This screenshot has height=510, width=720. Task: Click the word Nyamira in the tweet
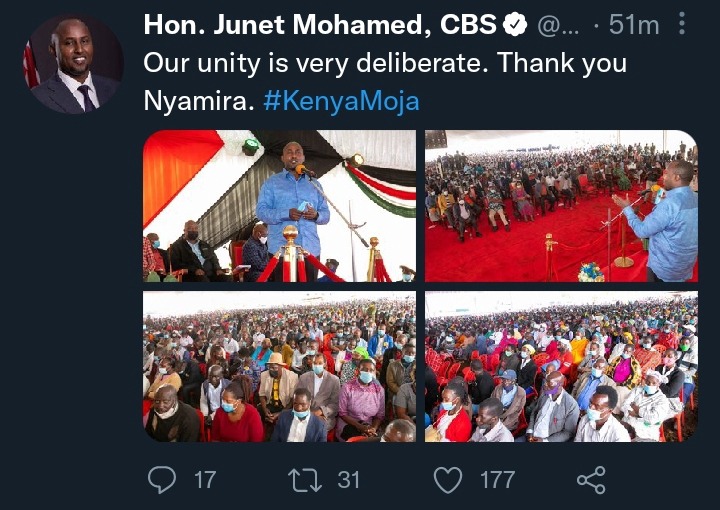click(x=199, y=101)
